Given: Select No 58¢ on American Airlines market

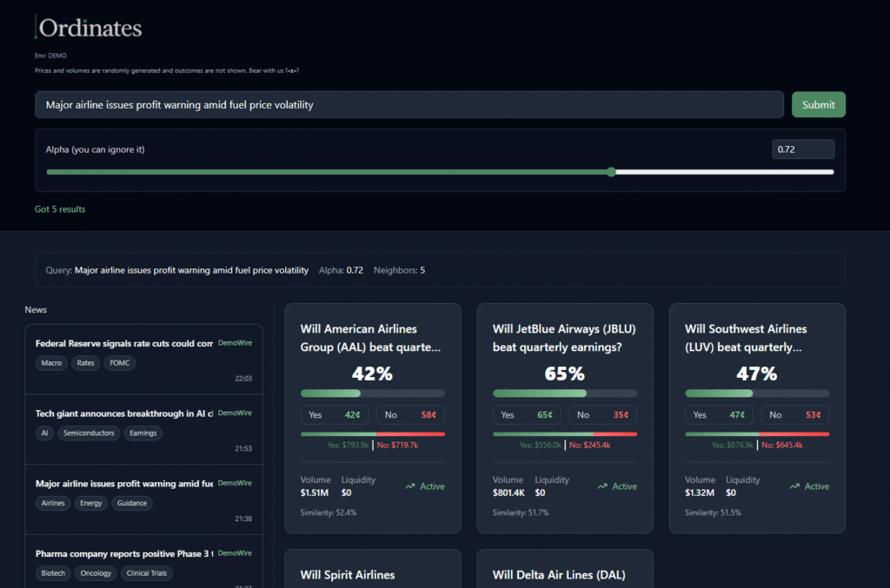Looking at the screenshot, I should tap(410, 415).
